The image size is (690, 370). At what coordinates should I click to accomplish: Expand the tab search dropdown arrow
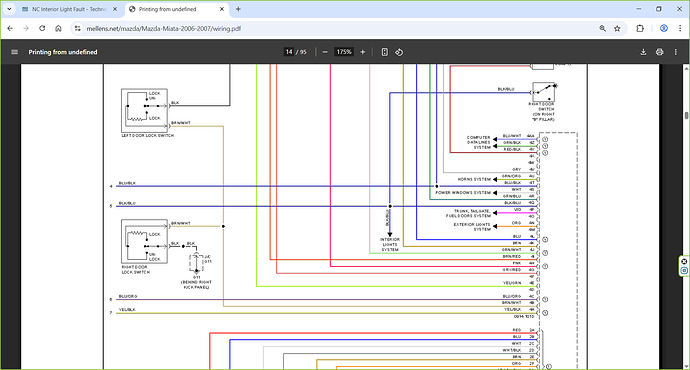pyautogui.click(x=9, y=9)
